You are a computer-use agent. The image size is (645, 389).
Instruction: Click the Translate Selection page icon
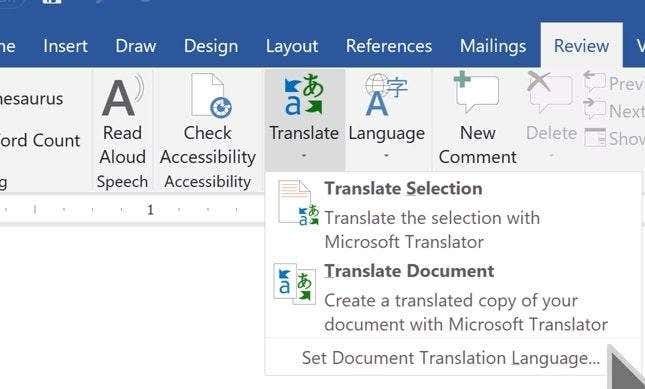[x=298, y=203]
